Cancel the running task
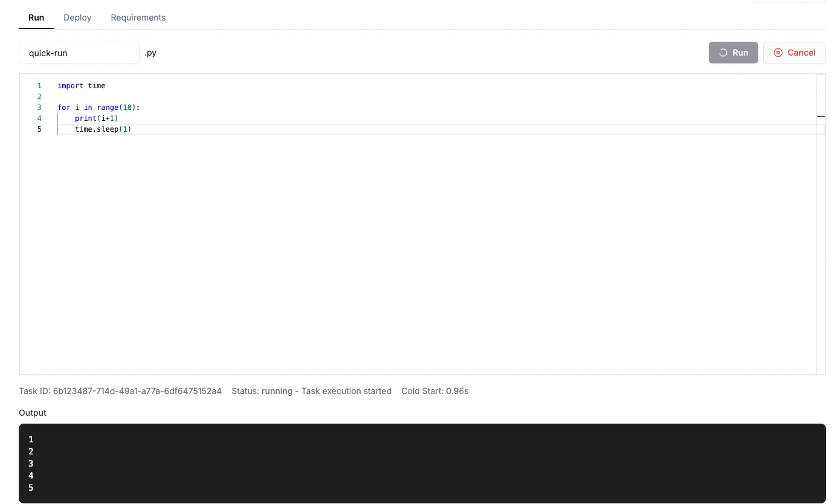 (x=794, y=53)
